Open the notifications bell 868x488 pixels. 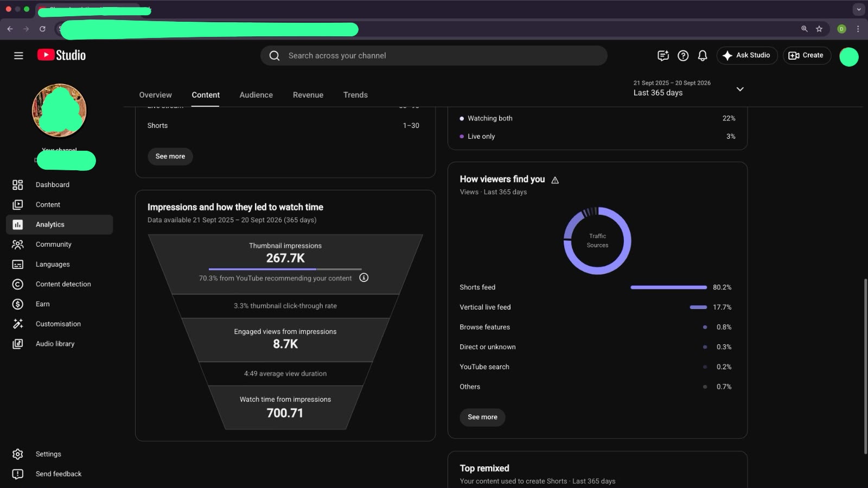[703, 55]
